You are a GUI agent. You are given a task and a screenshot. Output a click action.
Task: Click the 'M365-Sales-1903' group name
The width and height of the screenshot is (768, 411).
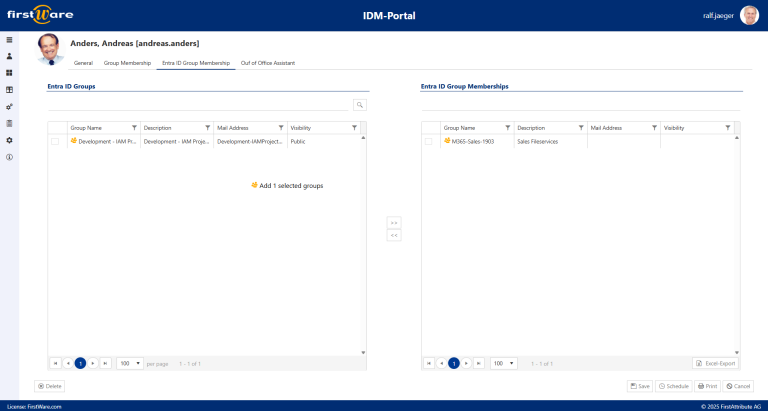click(x=473, y=142)
